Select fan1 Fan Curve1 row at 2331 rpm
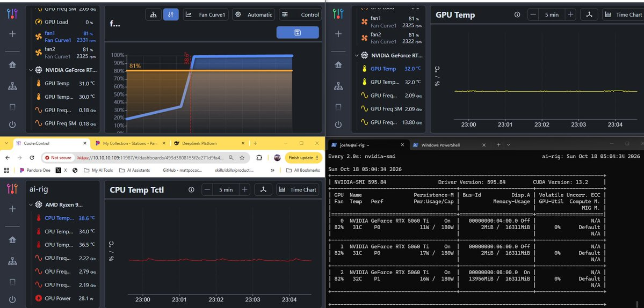Viewport: 644px width, 308px height. point(65,36)
